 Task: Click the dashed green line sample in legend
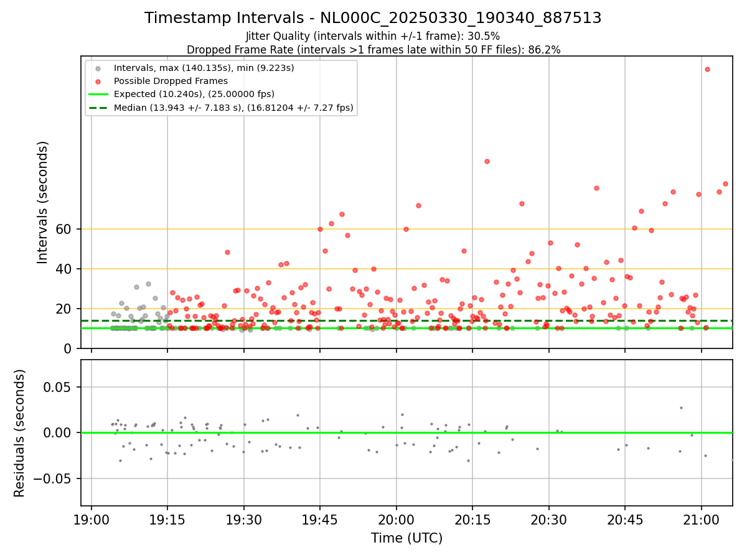[x=100, y=108]
